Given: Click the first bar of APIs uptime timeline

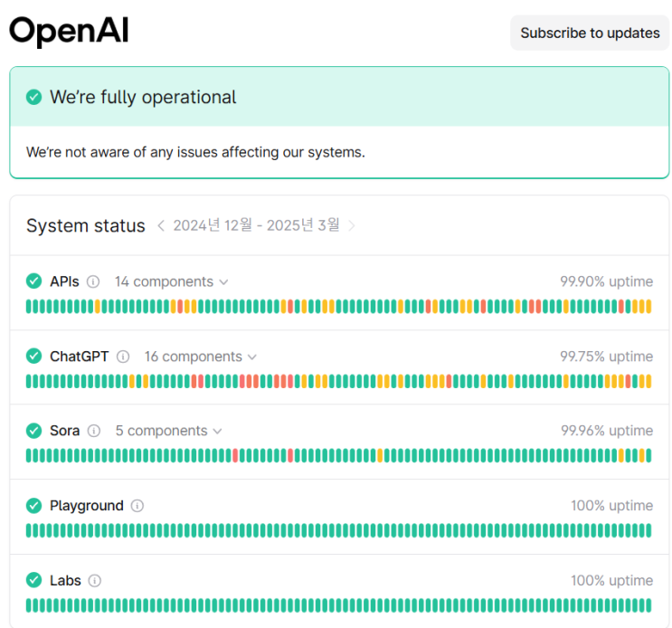Looking at the screenshot, I should (29, 307).
